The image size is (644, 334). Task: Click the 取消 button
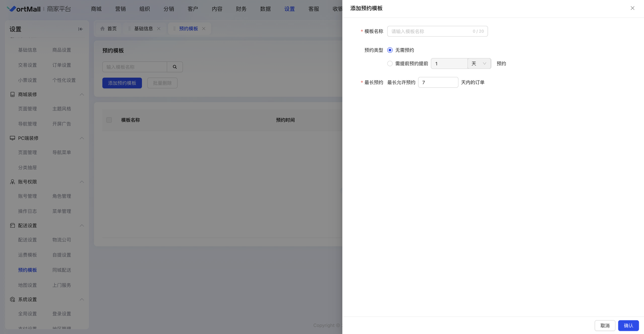605,326
